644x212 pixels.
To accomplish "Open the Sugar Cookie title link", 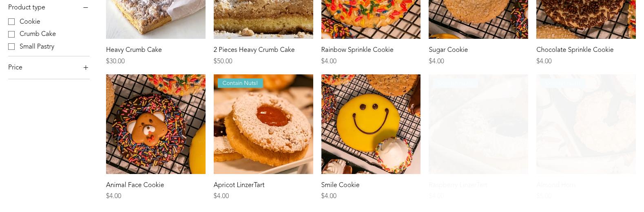I will tap(448, 50).
